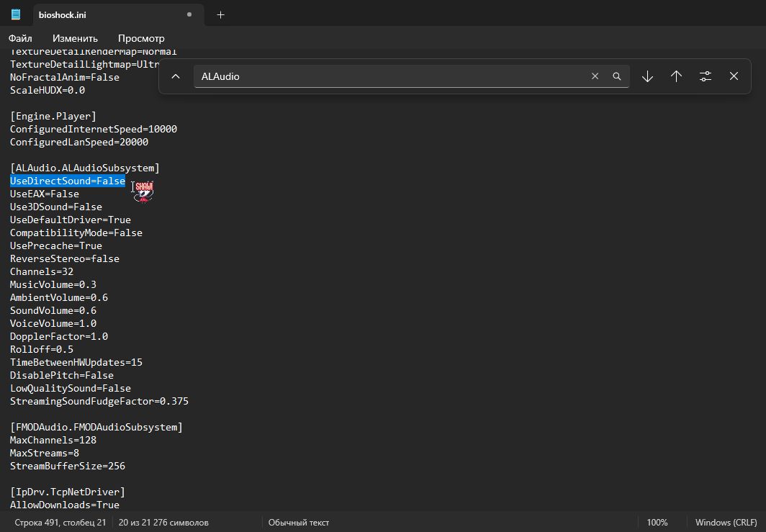Viewport: 766px width, 532px height.
Task: Click the [FMODAudio.FMODAudioSubsystem] header
Action: [x=96, y=427]
